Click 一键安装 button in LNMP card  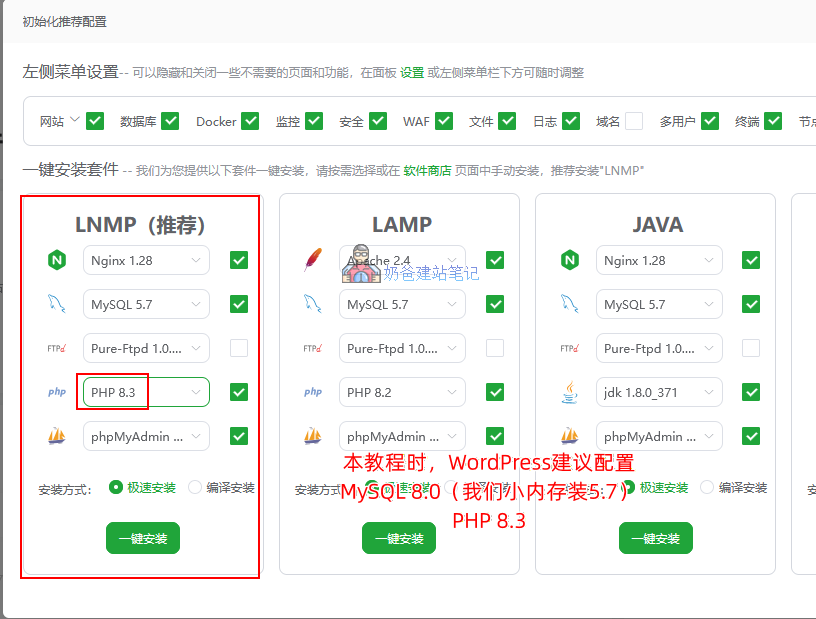[x=143, y=538]
